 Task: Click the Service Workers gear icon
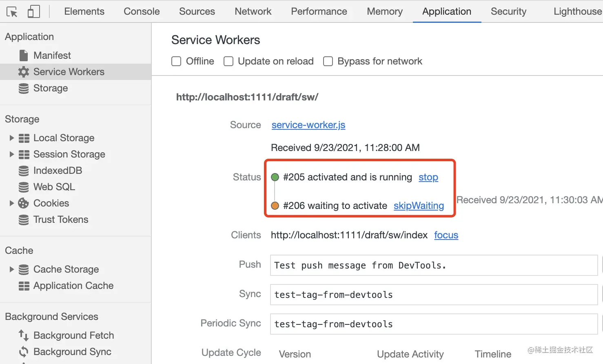click(x=24, y=72)
